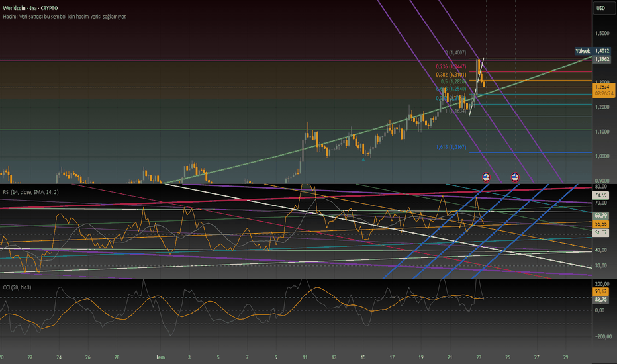617x364 pixels.
Task: Select the 1,1000 price axis tick
Action: pos(602,132)
